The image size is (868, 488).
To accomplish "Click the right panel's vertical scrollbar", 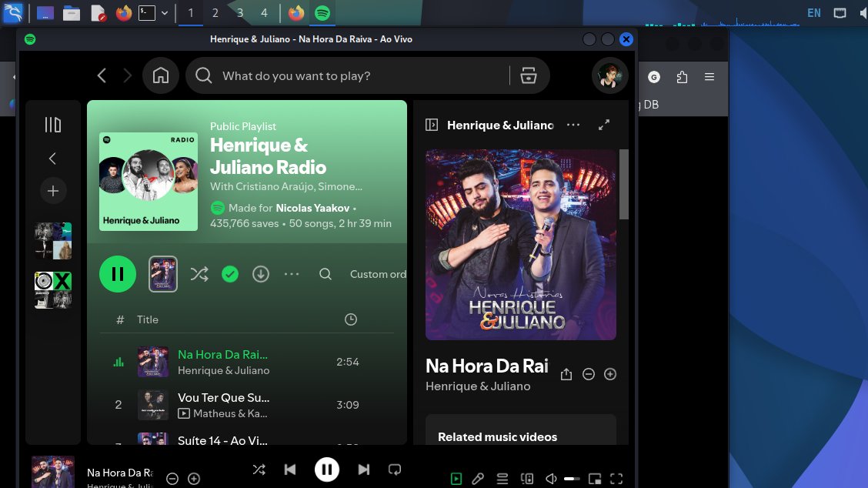I will [624, 185].
